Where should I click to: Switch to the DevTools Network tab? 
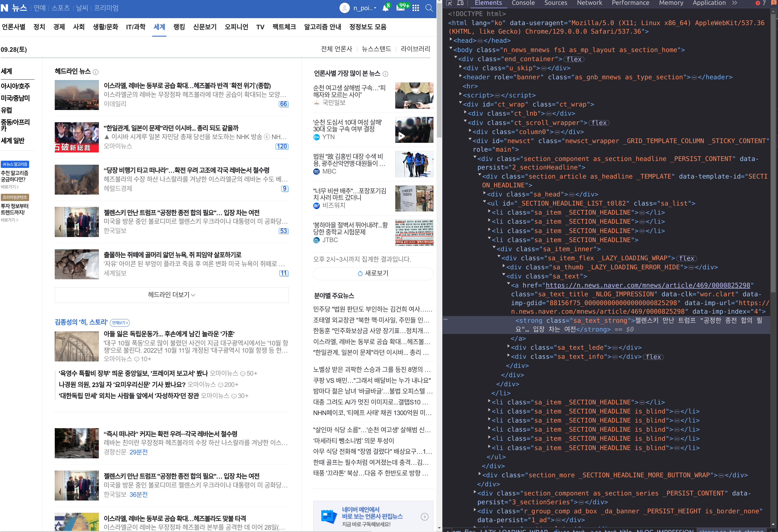pyautogui.click(x=589, y=3)
